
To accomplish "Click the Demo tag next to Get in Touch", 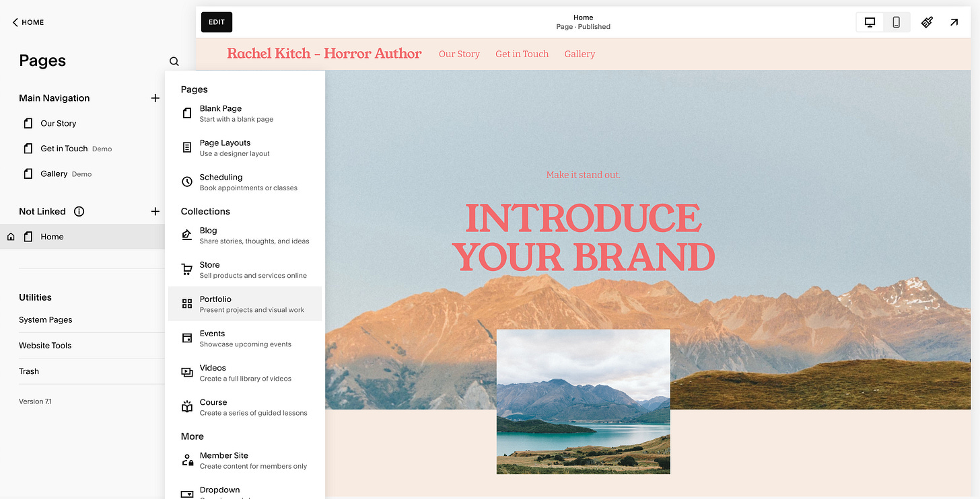I will [102, 149].
